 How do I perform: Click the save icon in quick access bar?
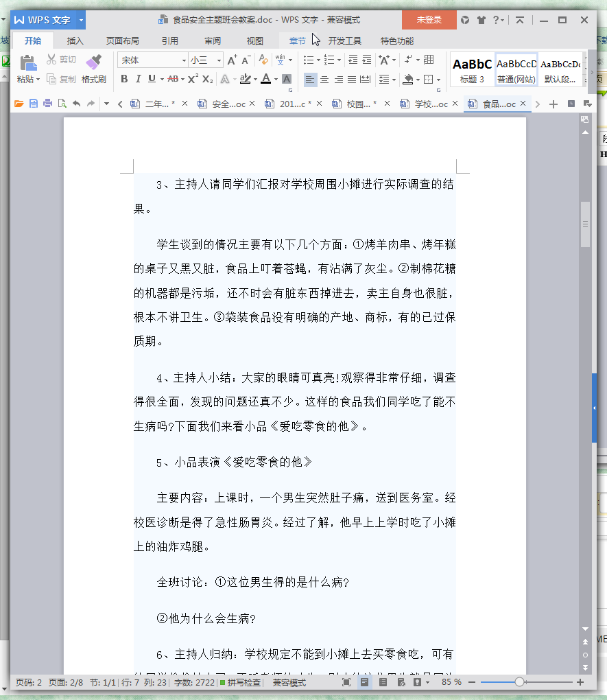33,104
